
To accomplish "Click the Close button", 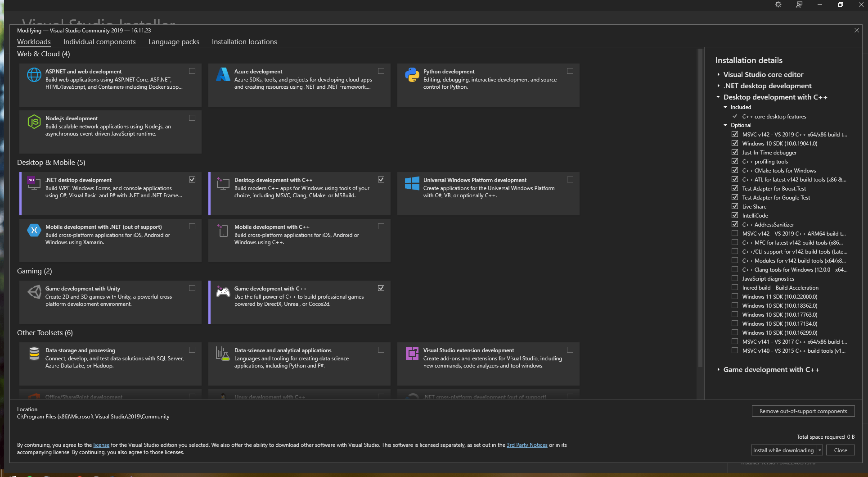I will pos(840,450).
